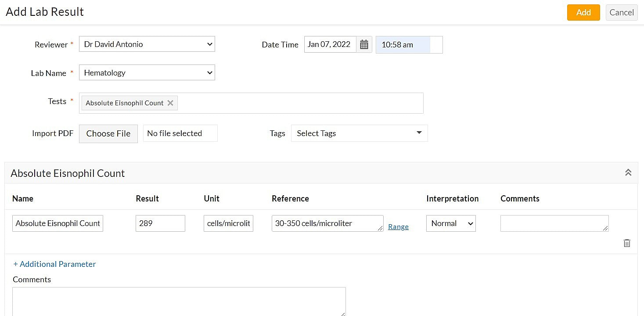
Task: Click the row Comments text box
Action: point(554,223)
